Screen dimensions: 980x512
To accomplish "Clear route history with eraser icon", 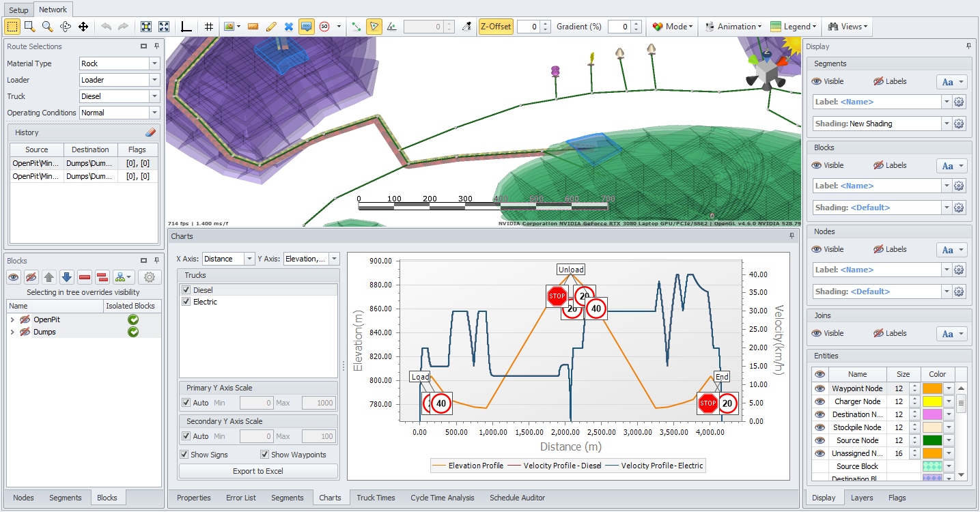I will 151,132.
